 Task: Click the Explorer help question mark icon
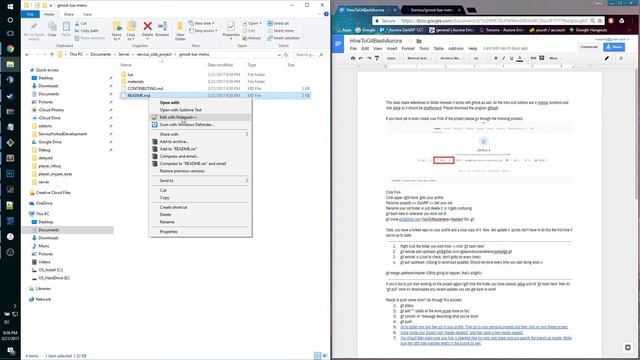[x=326, y=14]
